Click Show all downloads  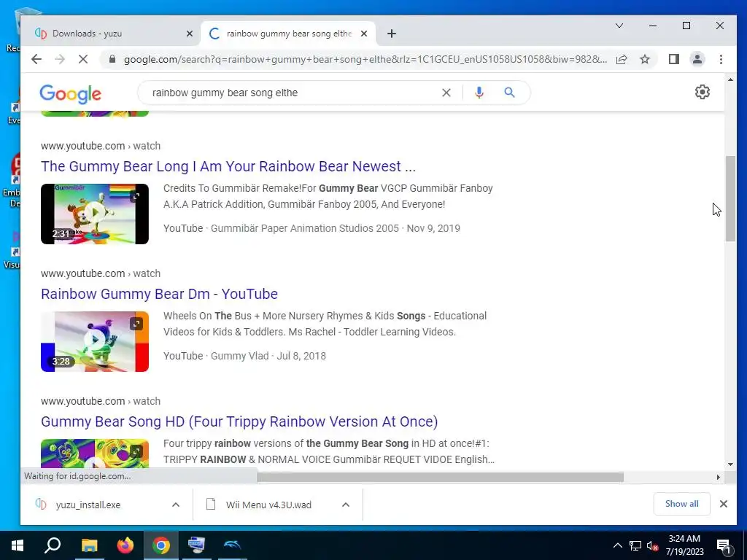pos(681,504)
